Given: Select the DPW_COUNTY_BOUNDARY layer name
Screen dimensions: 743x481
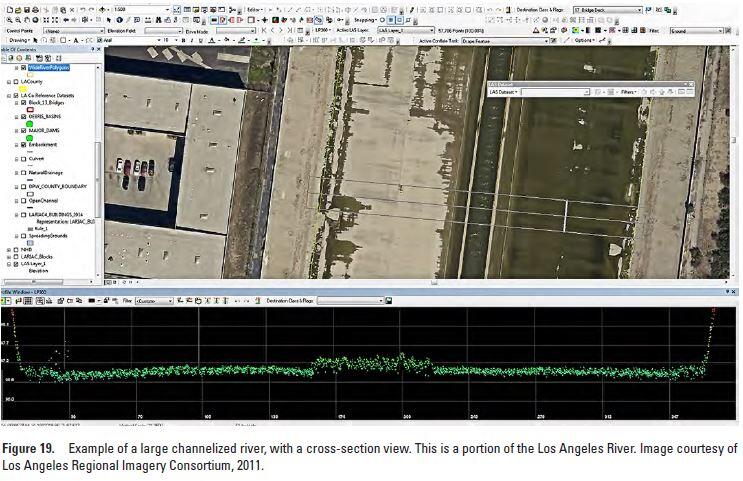Looking at the screenshot, I should tap(57, 186).
